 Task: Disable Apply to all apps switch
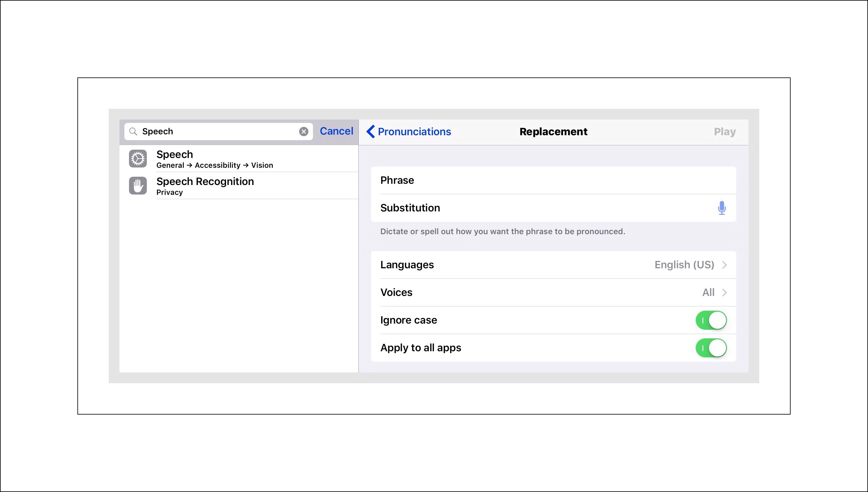tap(711, 348)
